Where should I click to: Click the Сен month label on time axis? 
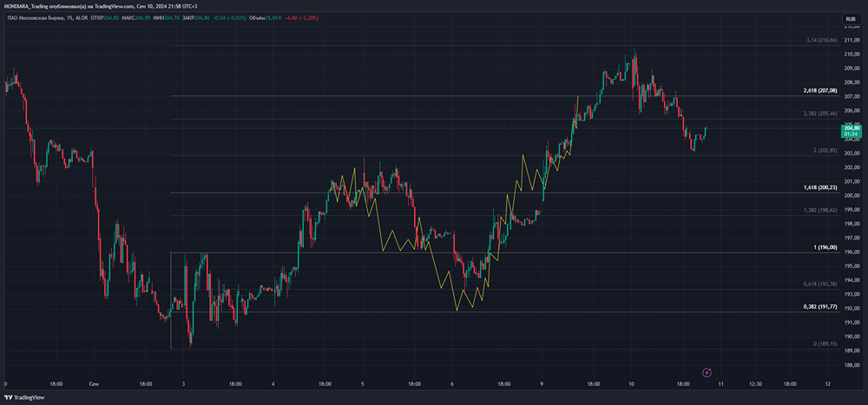point(95,383)
